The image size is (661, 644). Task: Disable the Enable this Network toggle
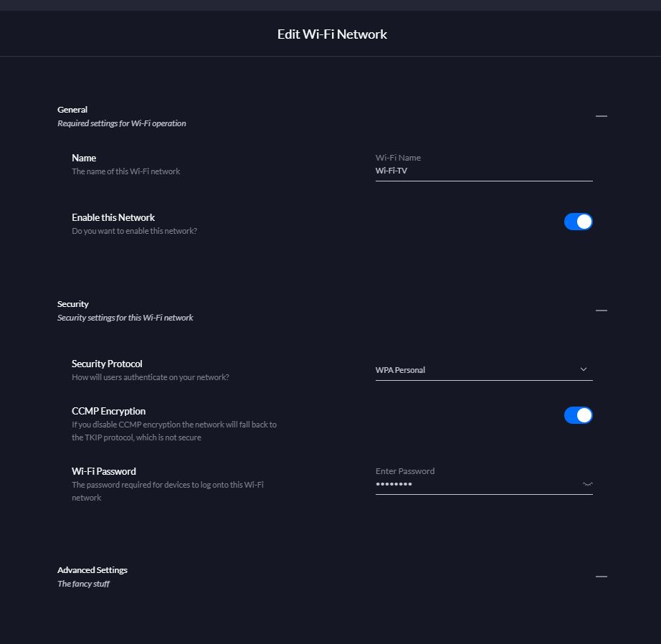[x=578, y=222]
